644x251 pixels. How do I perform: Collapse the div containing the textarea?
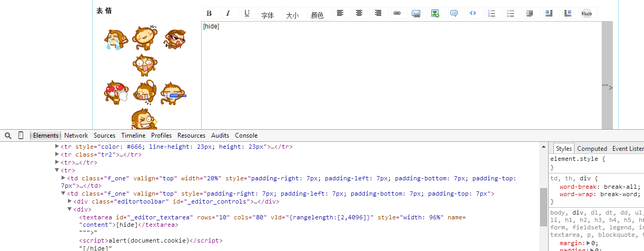click(70, 209)
